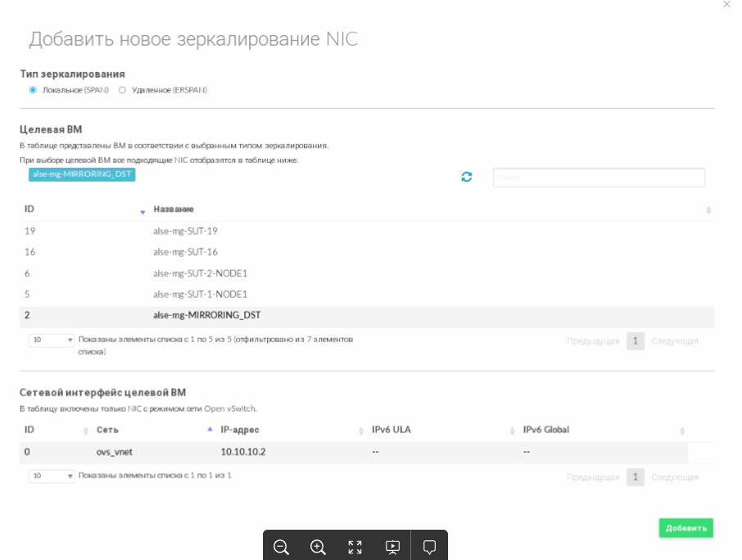Sort VM table by ID column arrow

(143, 212)
